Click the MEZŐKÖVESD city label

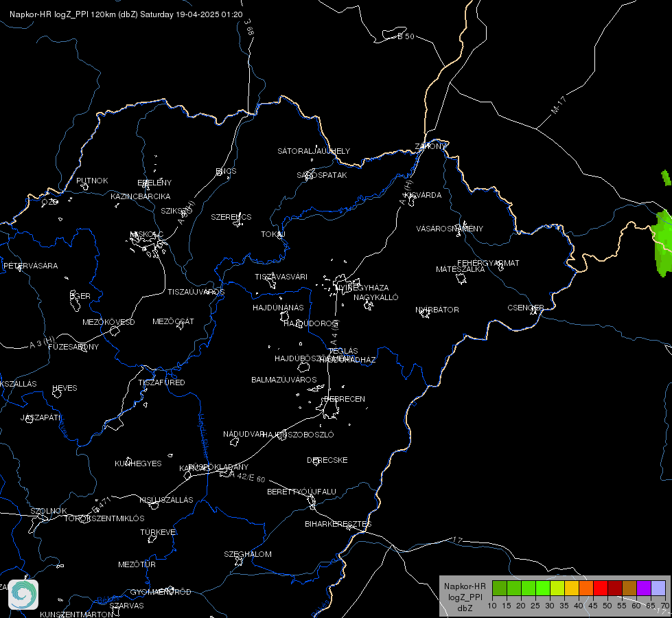[109, 322]
